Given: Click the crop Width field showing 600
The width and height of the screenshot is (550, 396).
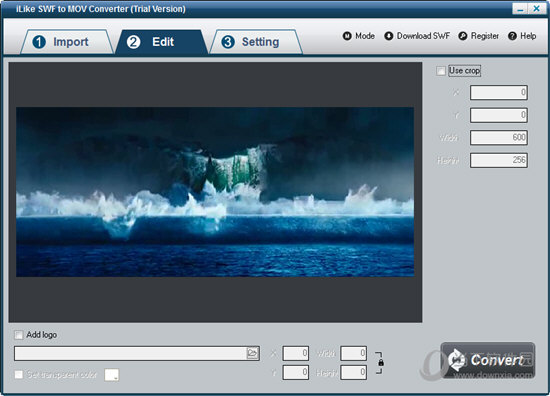Looking at the screenshot, I should click(x=498, y=137).
